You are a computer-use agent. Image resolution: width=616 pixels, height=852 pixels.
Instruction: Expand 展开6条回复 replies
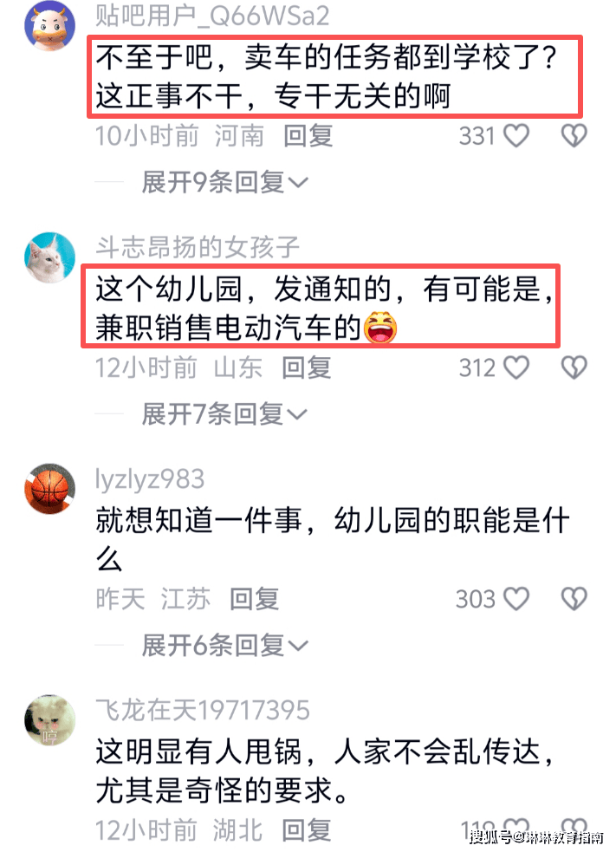coord(225,646)
